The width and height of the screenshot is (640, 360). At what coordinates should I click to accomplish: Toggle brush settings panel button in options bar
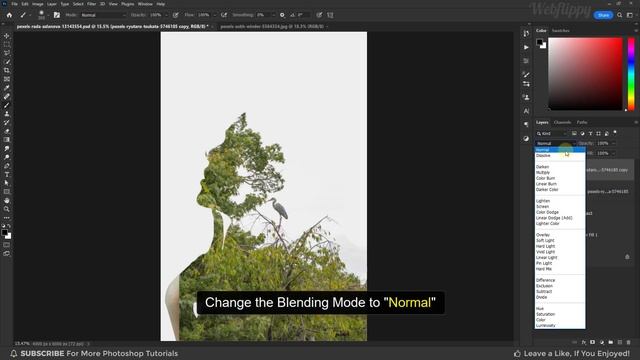(57, 15)
